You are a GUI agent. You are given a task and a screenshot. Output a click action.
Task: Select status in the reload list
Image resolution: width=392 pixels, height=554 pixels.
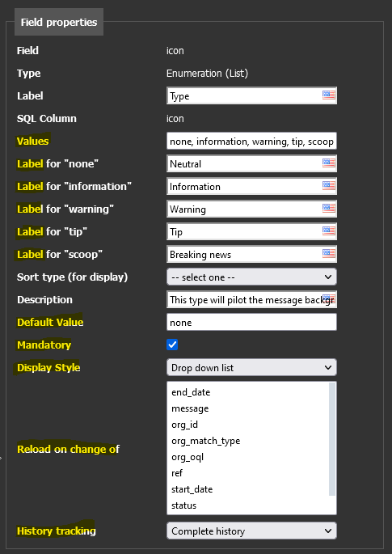(x=183, y=505)
